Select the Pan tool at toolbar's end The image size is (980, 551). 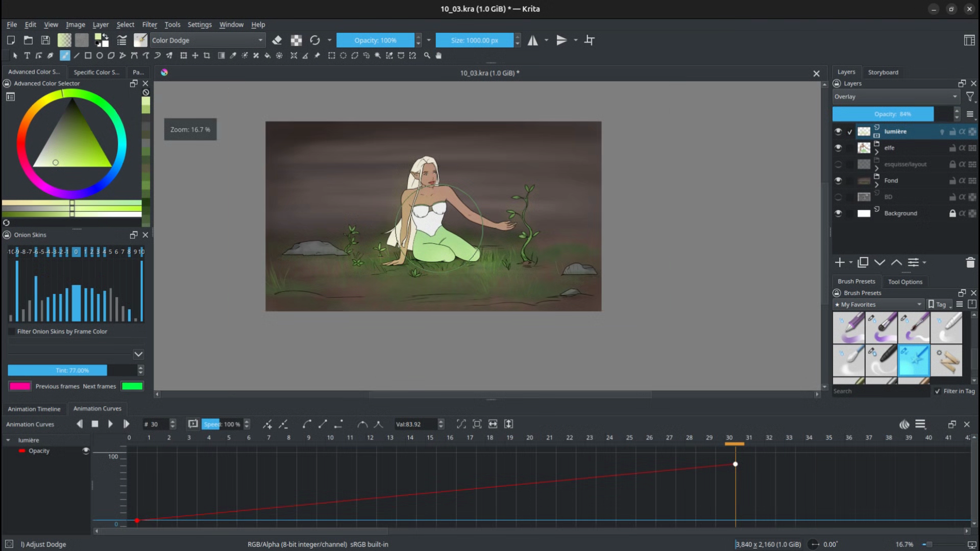(438, 56)
